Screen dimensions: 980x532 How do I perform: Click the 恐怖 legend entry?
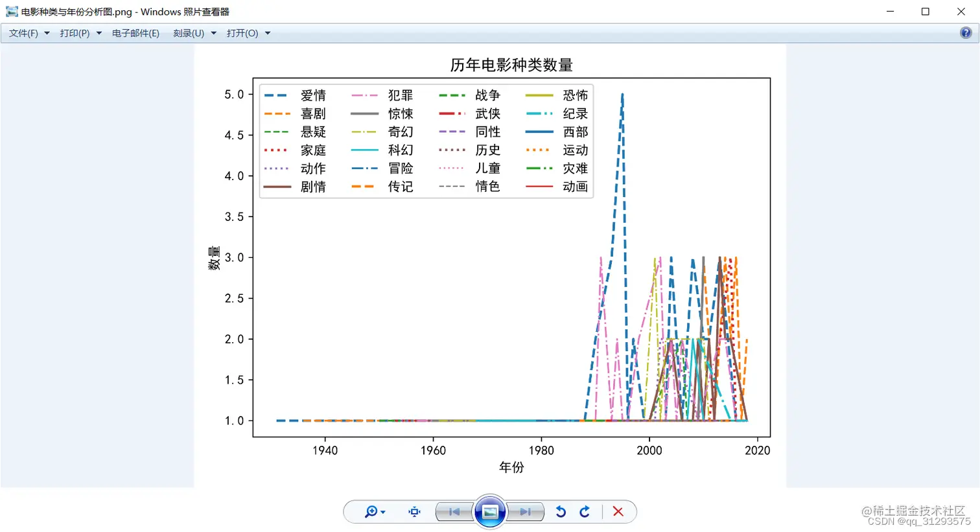click(557, 95)
